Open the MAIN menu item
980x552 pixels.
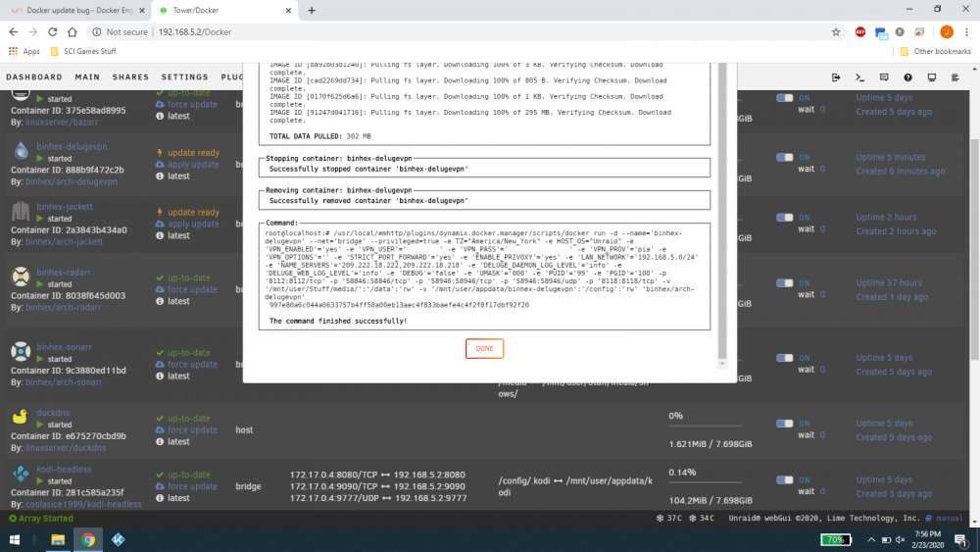(x=87, y=76)
